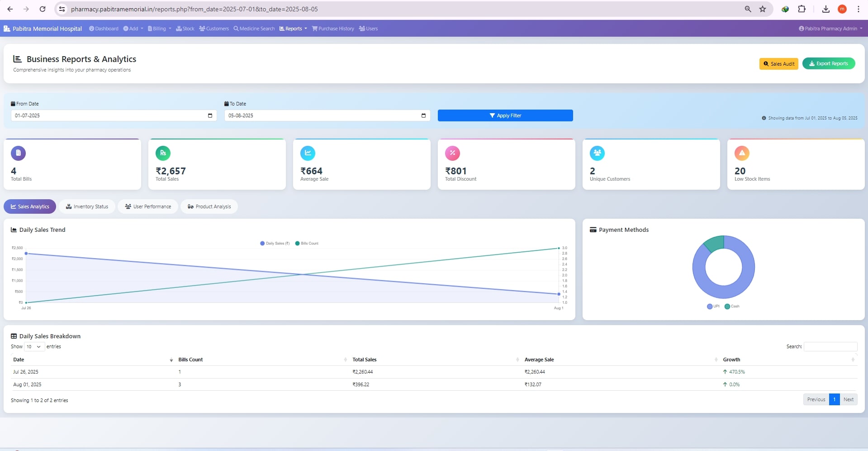Click the Total Discount percent icon
This screenshot has height=451, width=868.
(452, 153)
